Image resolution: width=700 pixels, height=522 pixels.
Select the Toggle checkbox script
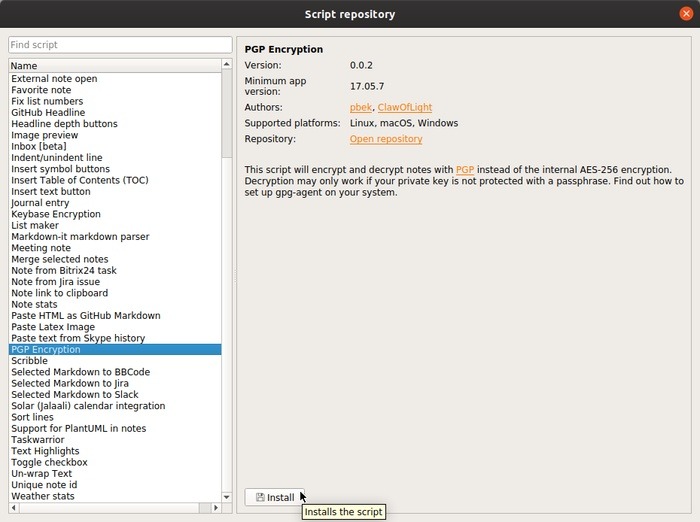click(x=115, y=462)
